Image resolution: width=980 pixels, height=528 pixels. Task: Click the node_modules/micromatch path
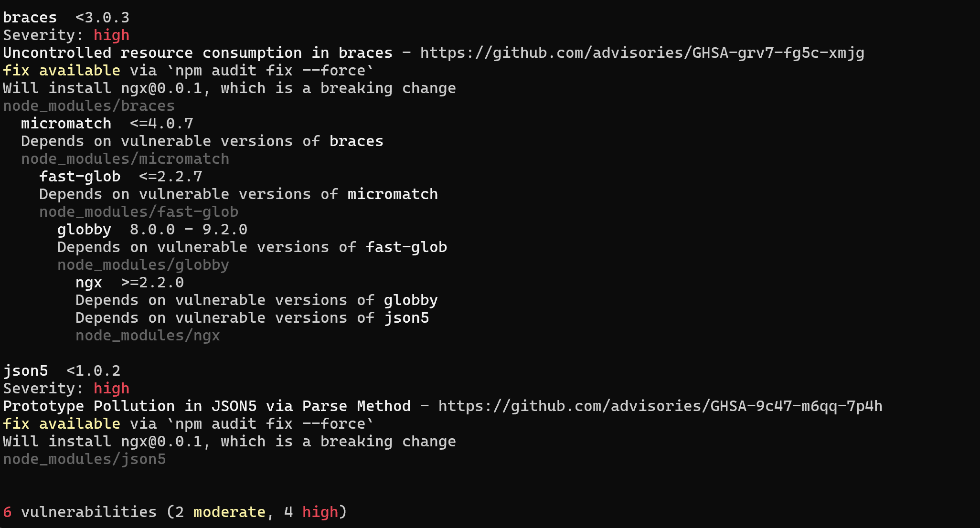click(x=125, y=159)
